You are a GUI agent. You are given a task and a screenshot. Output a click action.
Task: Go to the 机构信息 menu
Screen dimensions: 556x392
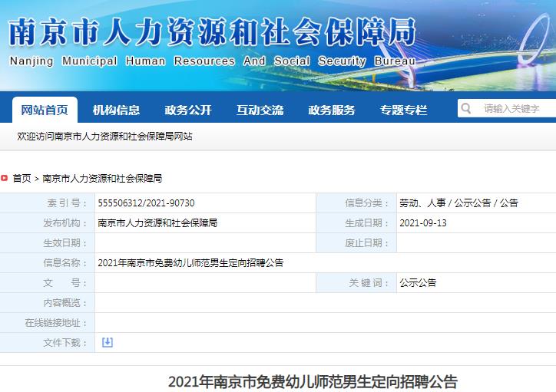coord(116,110)
